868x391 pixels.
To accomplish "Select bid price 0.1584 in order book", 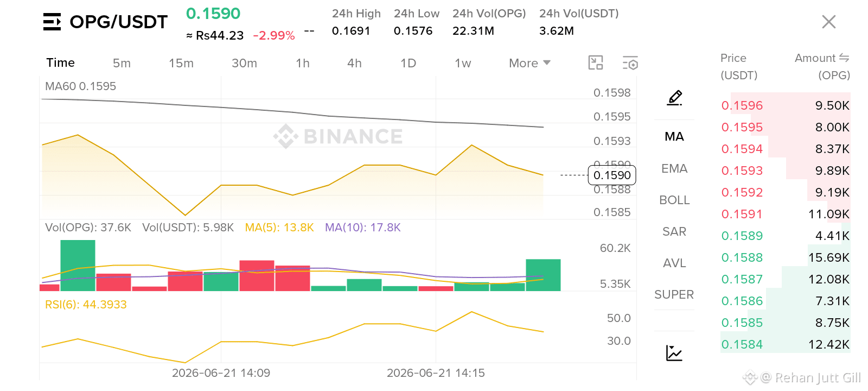I will click(x=742, y=344).
